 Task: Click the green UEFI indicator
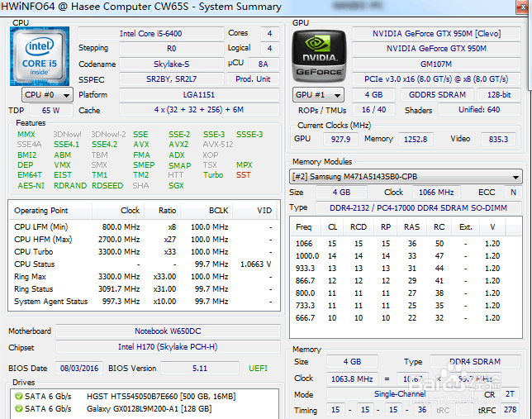click(258, 368)
